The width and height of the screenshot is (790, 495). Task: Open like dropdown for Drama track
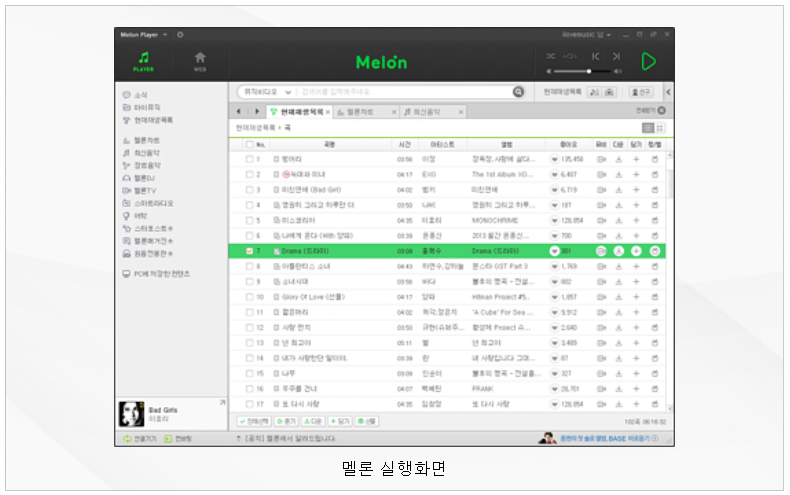555,251
